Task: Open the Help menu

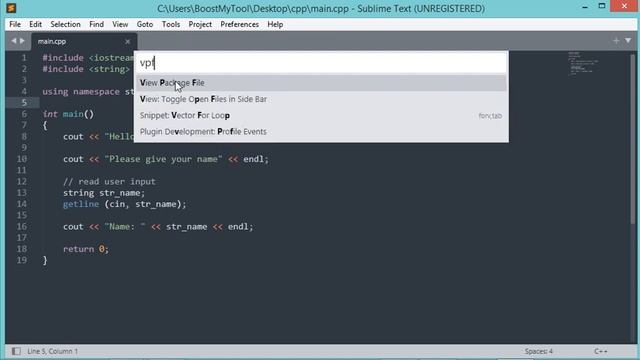Action: point(275,24)
